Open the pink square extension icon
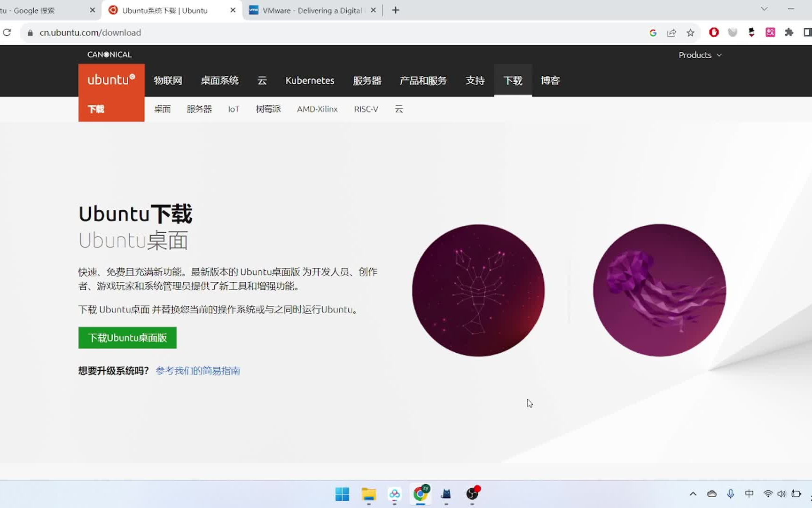812x508 pixels. click(770, 32)
